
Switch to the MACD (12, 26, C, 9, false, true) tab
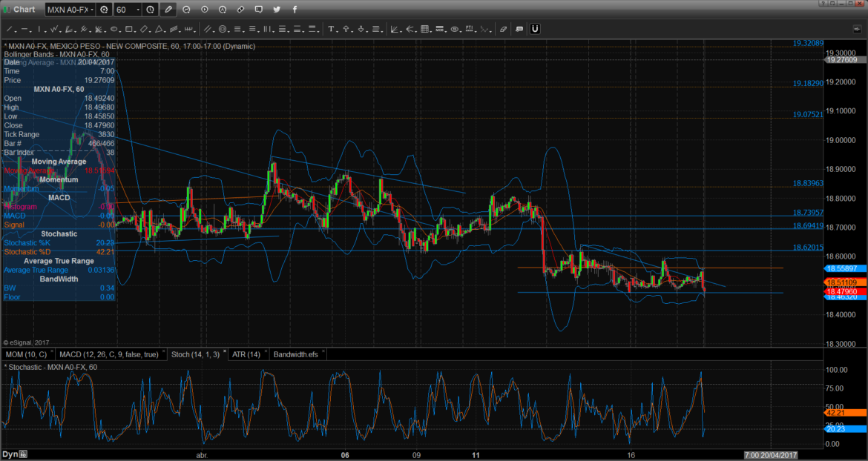[x=108, y=354]
